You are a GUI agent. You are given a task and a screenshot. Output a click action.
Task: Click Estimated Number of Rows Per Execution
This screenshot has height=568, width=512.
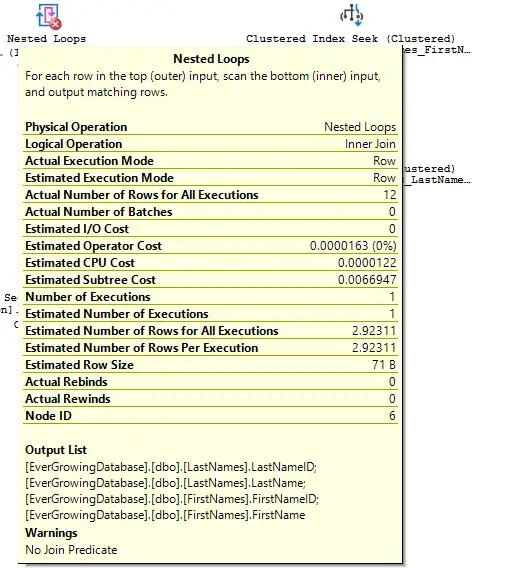coord(211,348)
